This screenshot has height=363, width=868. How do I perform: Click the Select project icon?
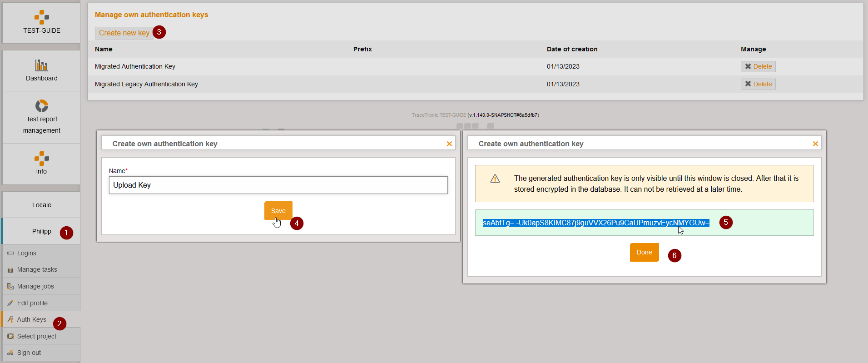[x=10, y=336]
